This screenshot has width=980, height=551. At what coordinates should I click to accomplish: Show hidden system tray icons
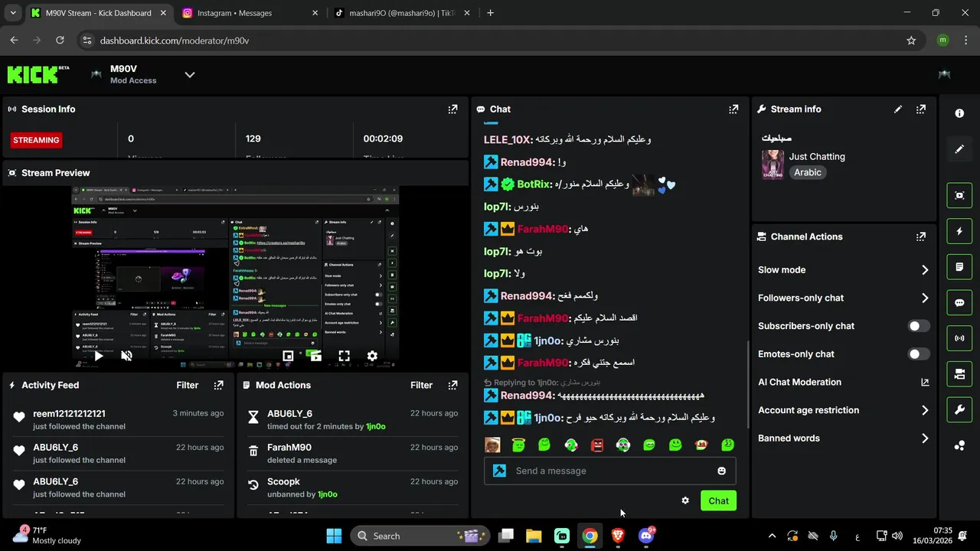pos(772,536)
